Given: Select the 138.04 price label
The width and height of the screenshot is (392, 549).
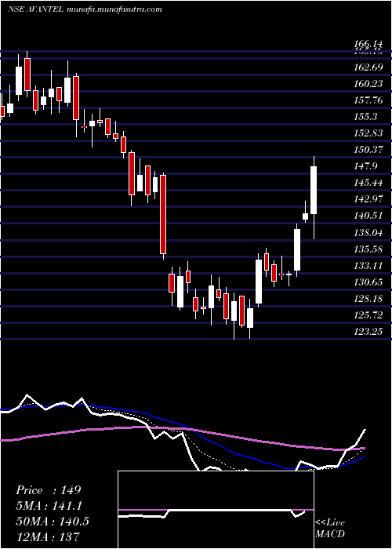Looking at the screenshot, I should pos(368,232).
